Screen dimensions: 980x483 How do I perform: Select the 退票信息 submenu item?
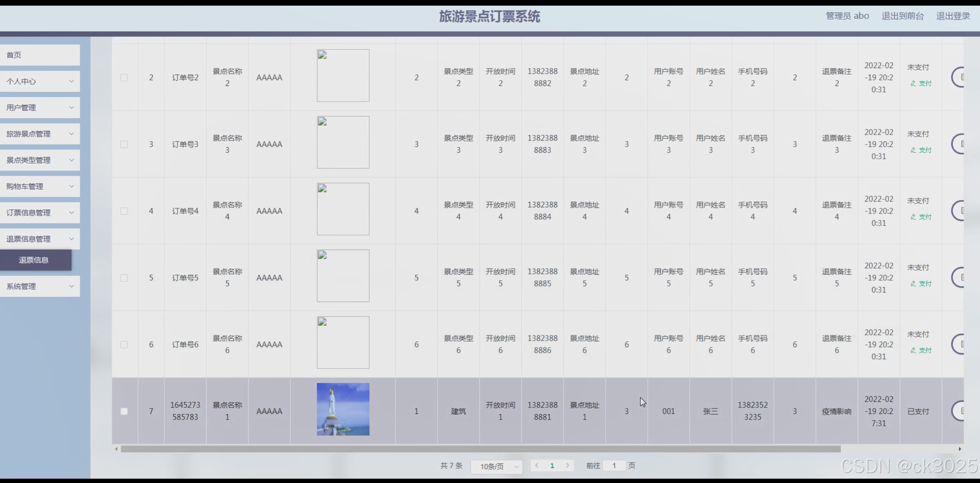coord(34,260)
